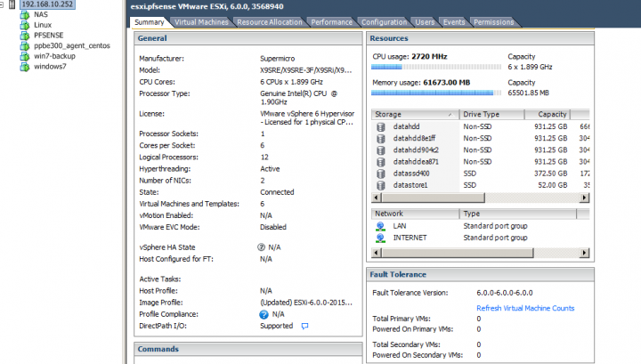Open the DirectPath I/O info callout icon
Viewport: 641px width, 364px height.
click(x=304, y=326)
